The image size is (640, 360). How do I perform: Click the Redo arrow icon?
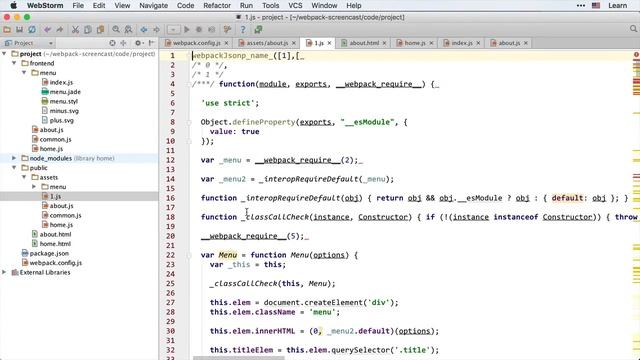[60, 29]
